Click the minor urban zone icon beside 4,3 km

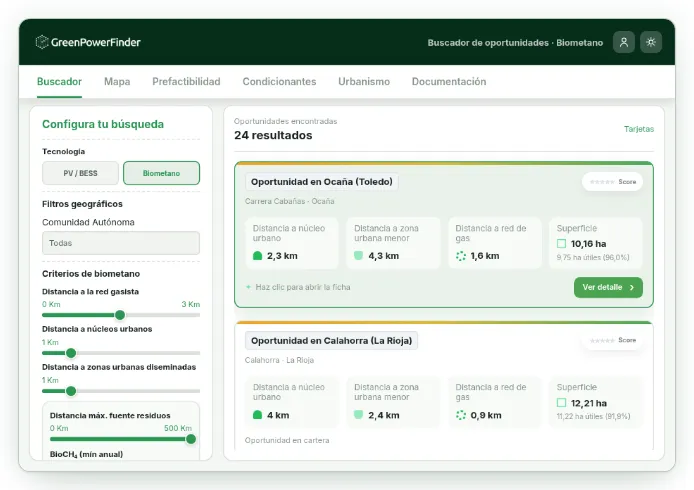point(359,255)
